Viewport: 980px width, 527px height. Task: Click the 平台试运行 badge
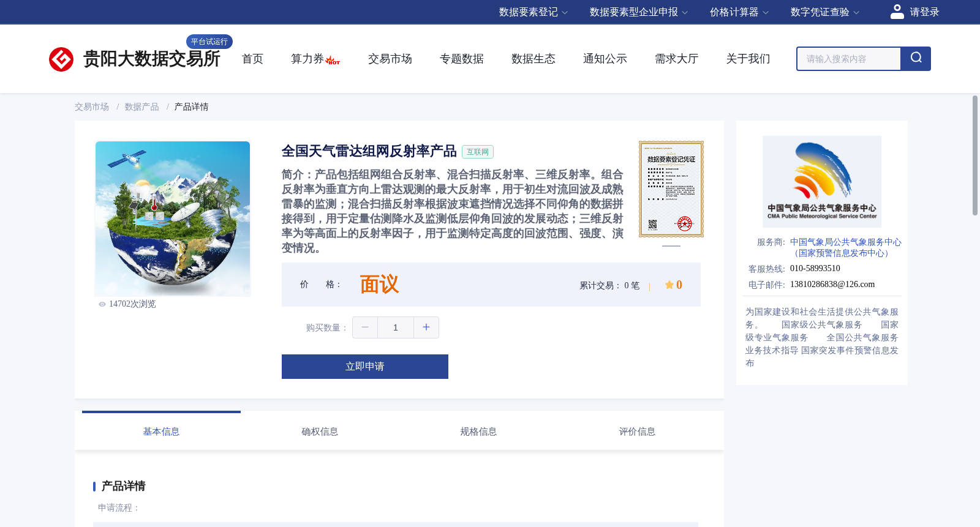tap(209, 42)
